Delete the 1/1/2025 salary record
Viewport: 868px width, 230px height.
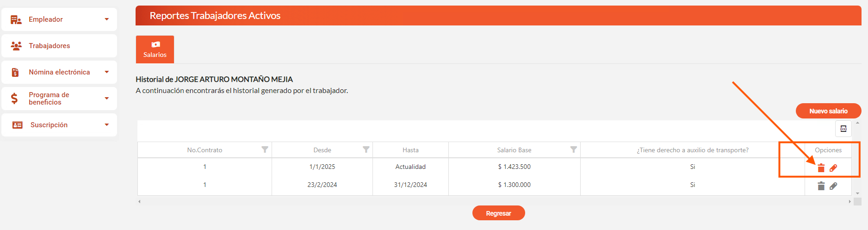[x=821, y=168]
